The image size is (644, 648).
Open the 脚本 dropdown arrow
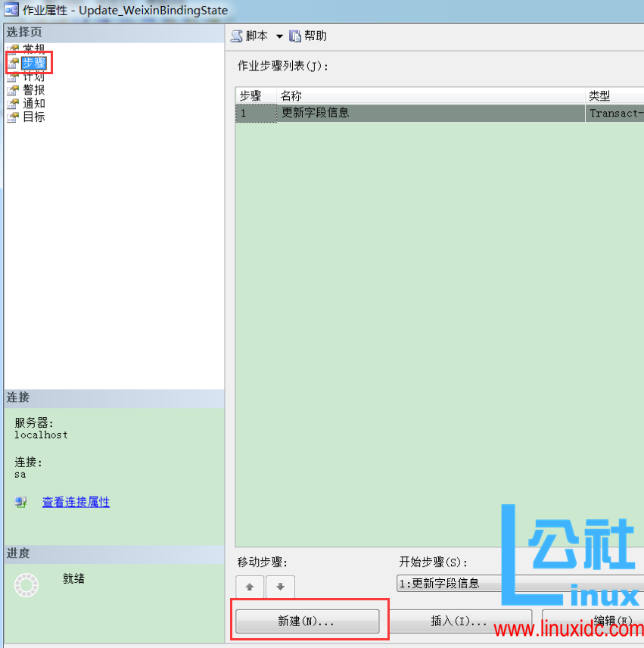280,36
